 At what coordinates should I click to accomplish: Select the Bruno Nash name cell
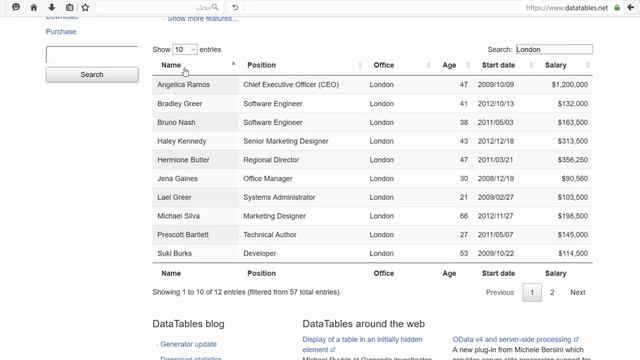point(195,122)
